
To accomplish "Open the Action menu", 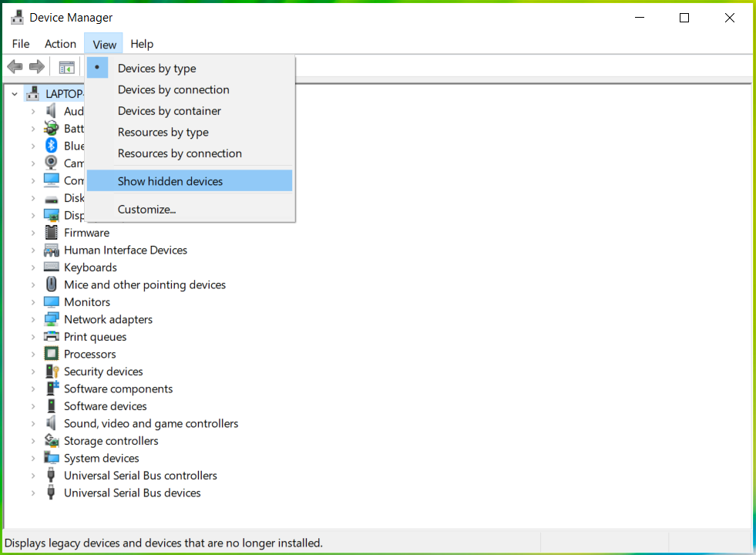I will (60, 44).
